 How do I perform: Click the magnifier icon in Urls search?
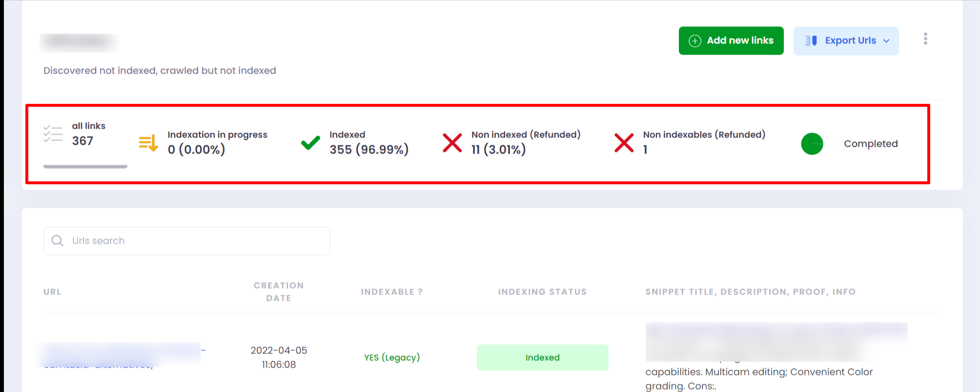(58, 241)
